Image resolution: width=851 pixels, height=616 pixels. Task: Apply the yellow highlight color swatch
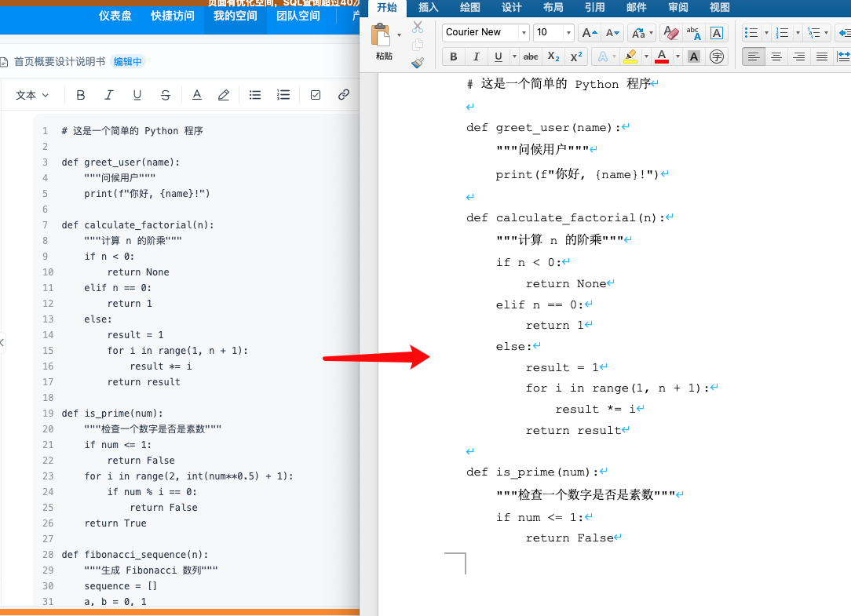point(630,56)
